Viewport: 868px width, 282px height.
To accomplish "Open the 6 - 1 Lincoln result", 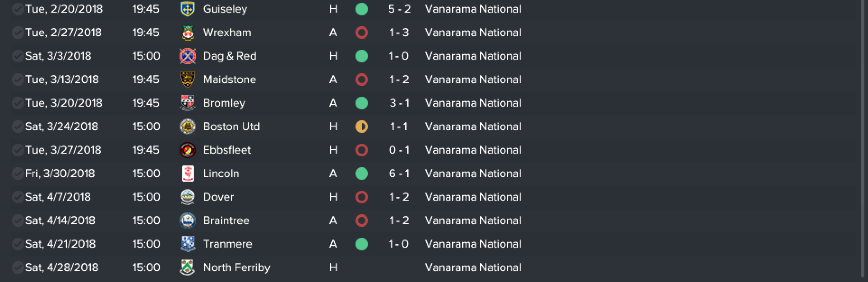I will 399,174.
